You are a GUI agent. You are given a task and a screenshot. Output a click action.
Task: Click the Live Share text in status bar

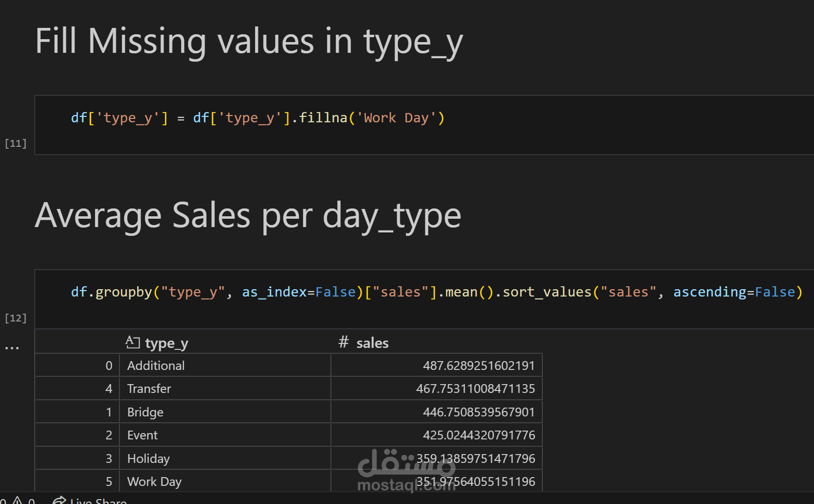point(98,501)
